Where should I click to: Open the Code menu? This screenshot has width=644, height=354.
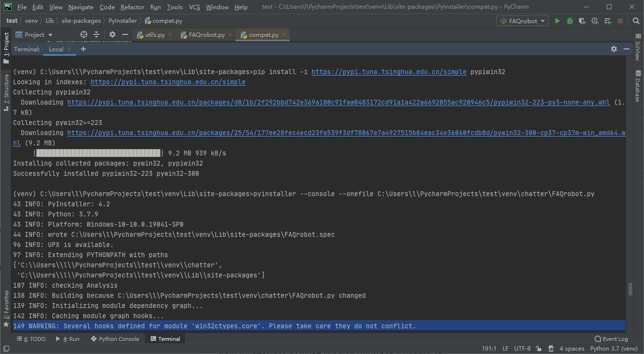[x=107, y=7]
